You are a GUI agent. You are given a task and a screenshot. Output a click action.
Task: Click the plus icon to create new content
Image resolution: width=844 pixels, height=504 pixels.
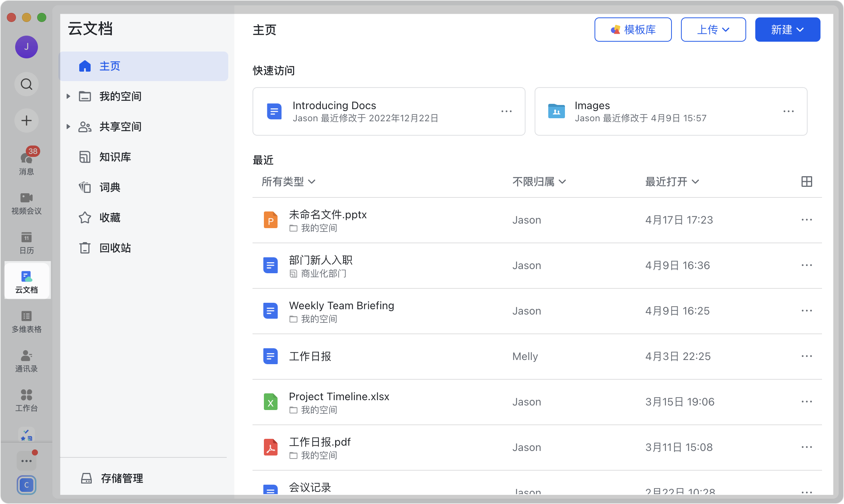point(26,121)
